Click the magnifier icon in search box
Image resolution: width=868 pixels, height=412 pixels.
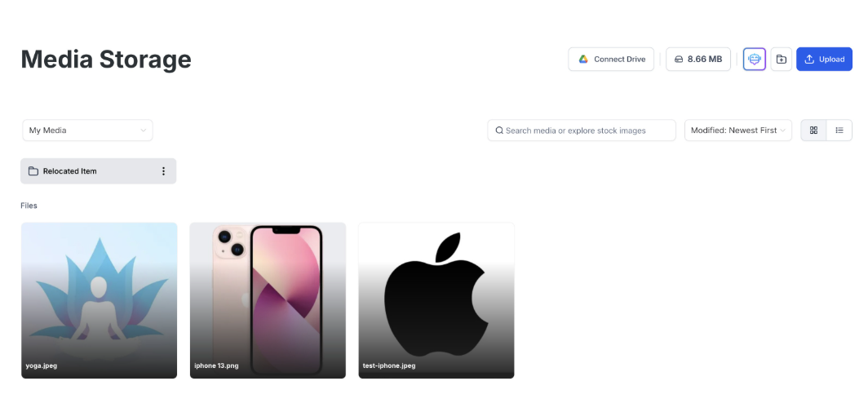[499, 131]
